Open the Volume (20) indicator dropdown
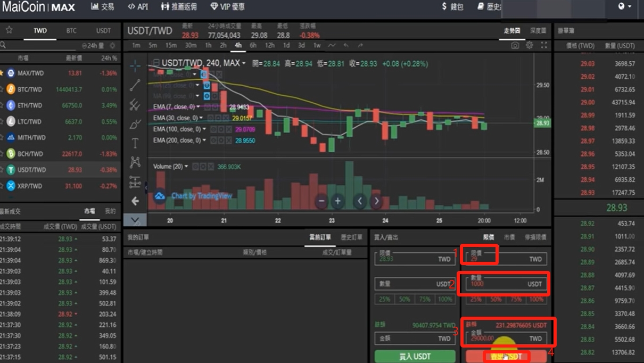Screen dimensions: 644x363 (186, 167)
